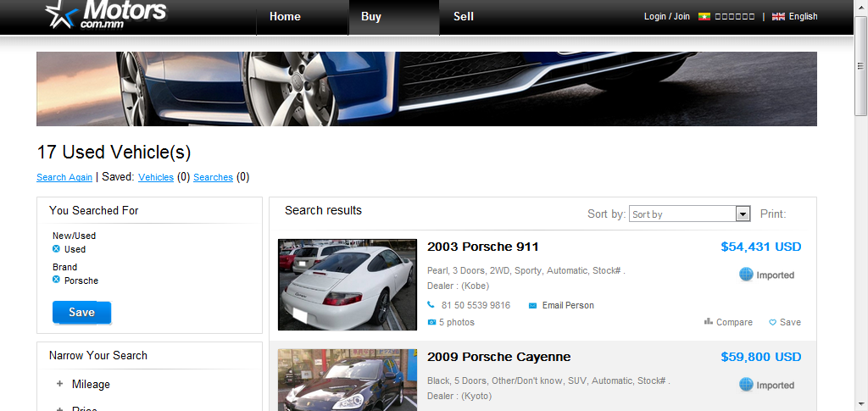Image resolution: width=868 pixels, height=411 pixels.
Task: Open the Sell menu tab
Action: 464,17
